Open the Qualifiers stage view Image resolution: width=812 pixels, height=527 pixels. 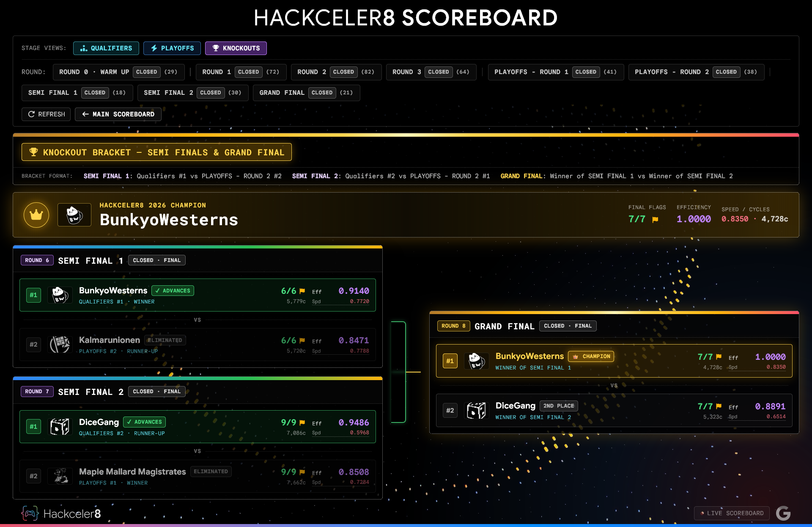coord(106,48)
